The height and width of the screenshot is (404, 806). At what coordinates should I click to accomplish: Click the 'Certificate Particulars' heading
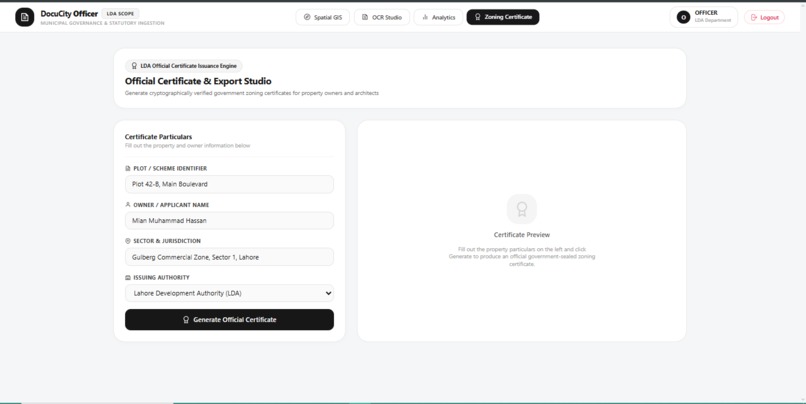pos(158,137)
